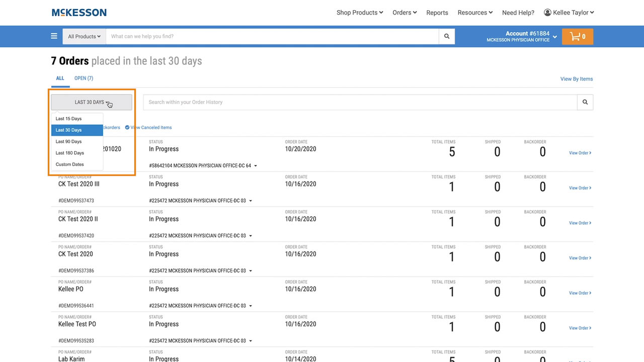
Task: Expand the Shop Products menu
Action: [x=360, y=13]
